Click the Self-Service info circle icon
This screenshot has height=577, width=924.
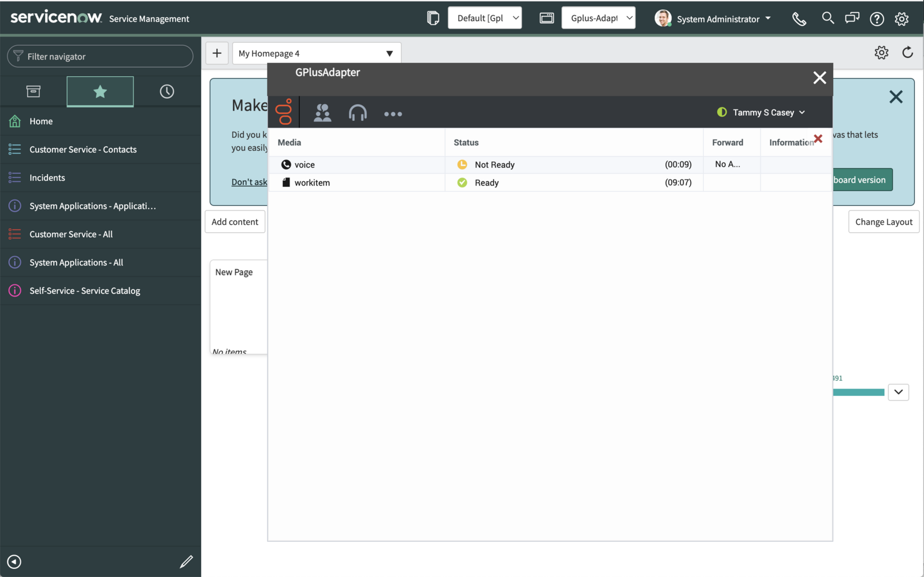pos(15,290)
